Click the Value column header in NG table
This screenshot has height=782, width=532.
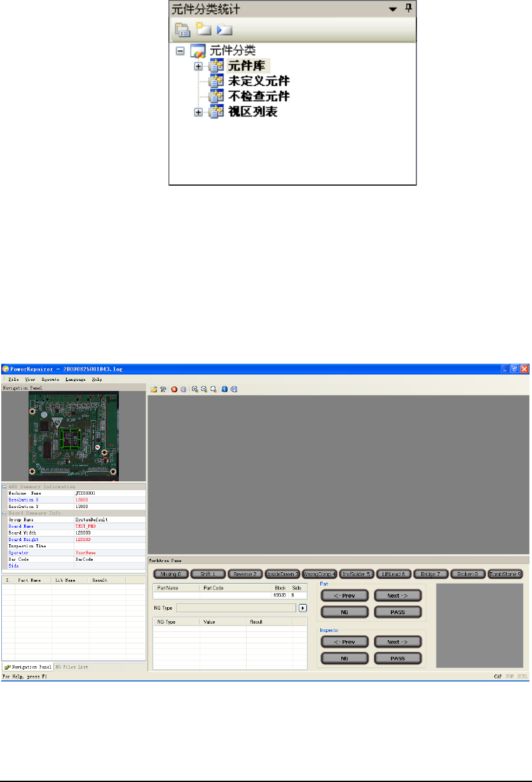(222, 621)
